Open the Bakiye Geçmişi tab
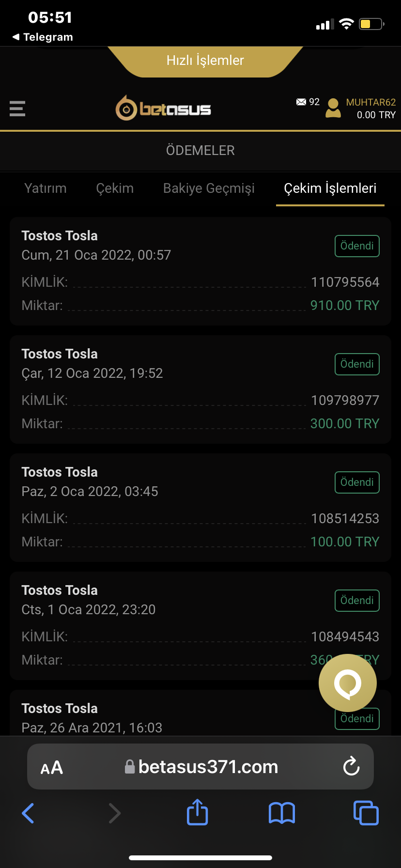Screen dimensions: 401x868 point(209,188)
